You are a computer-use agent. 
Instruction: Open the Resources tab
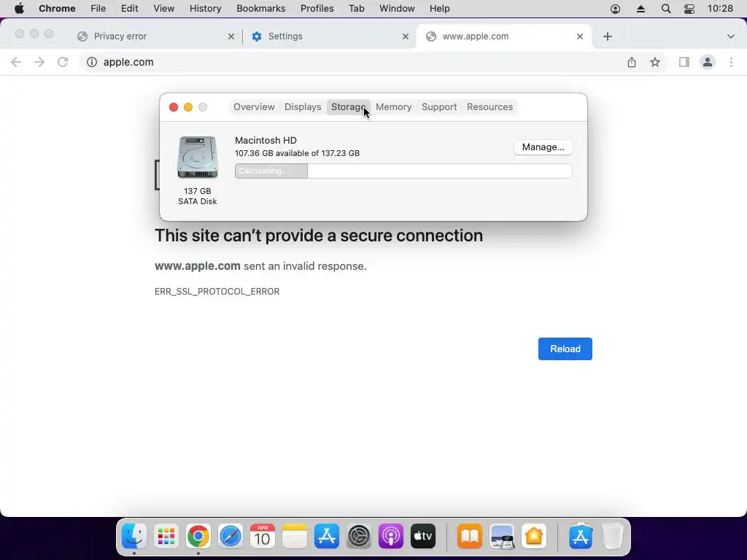489,107
